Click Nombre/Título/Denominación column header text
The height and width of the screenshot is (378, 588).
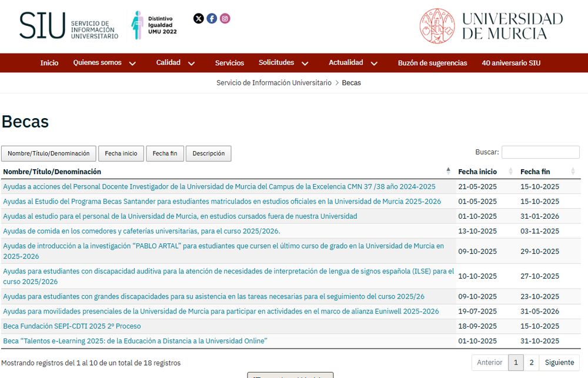pos(52,172)
